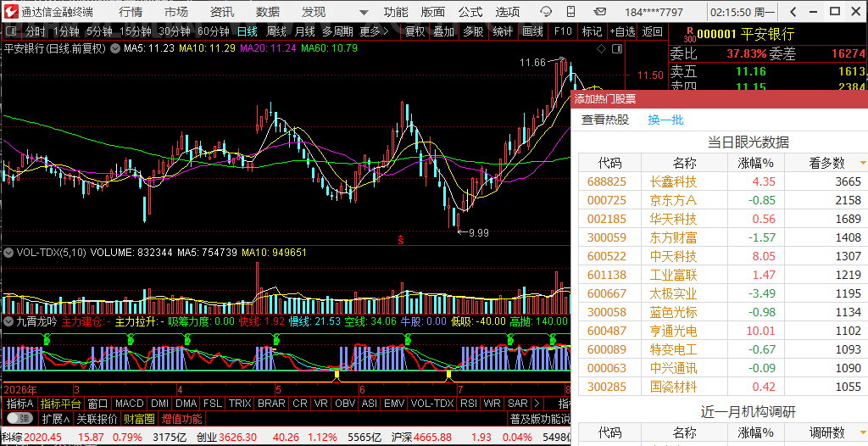
Task: Click the diamond icon above the chart
Action: [601, 49]
